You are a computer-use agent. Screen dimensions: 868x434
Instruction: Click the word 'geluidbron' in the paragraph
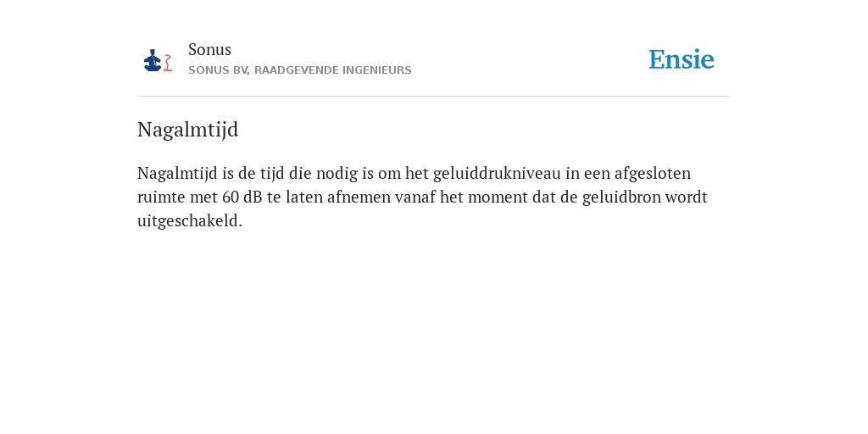coord(621,197)
